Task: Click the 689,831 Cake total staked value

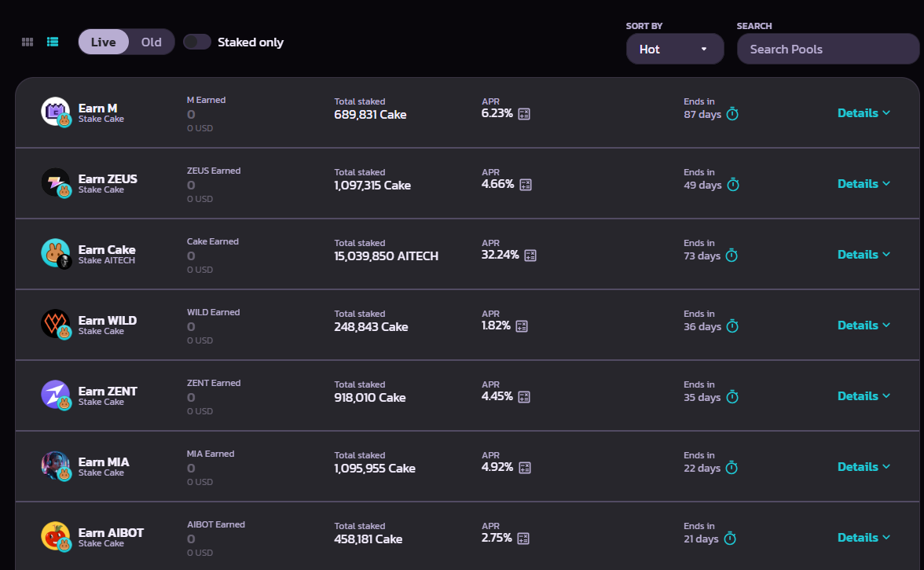Action: pos(370,114)
